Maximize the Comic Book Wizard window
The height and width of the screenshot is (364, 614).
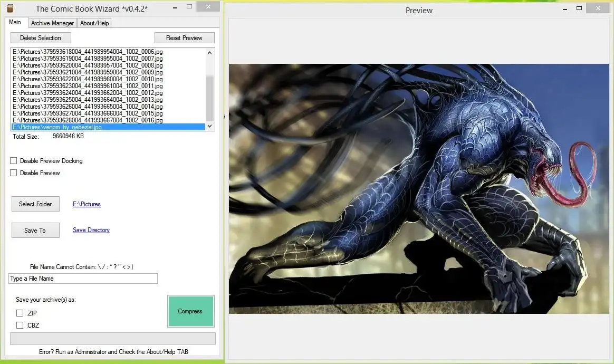[189, 7]
